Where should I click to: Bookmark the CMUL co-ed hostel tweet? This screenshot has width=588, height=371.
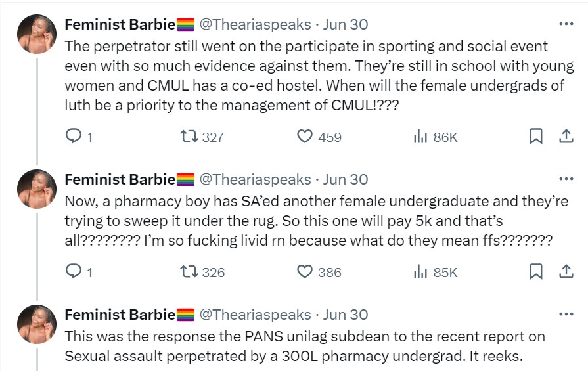pyautogui.click(x=536, y=137)
